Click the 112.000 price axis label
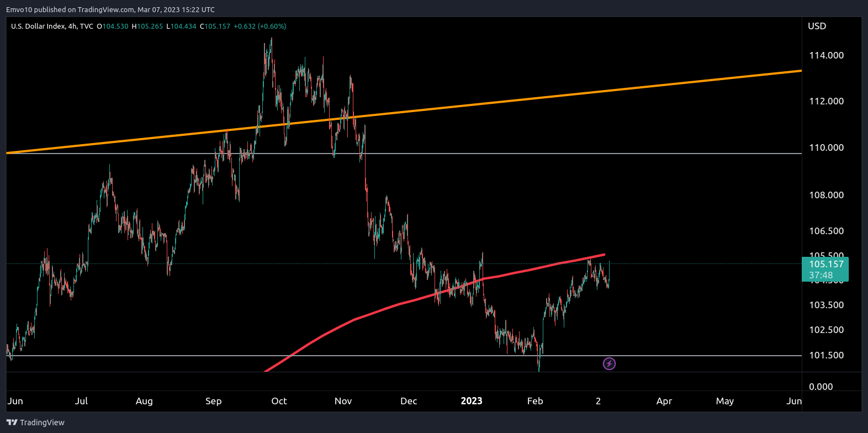 826,101
